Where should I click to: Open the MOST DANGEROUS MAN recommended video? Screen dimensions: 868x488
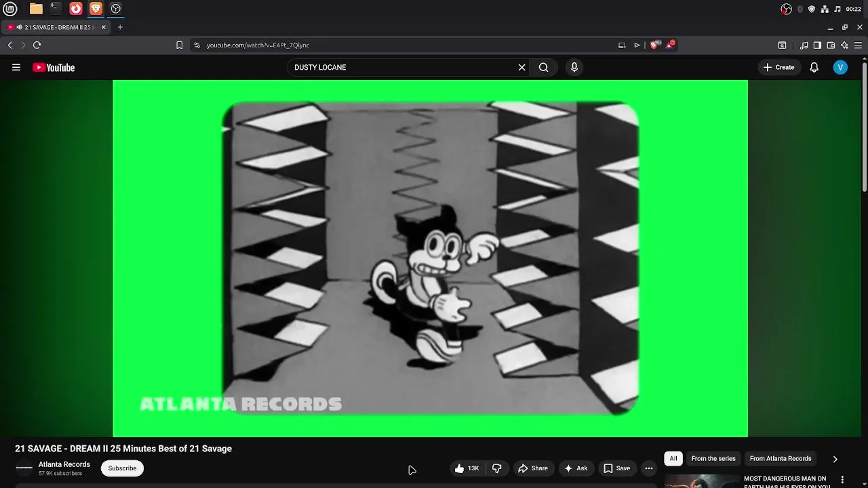coord(787,482)
